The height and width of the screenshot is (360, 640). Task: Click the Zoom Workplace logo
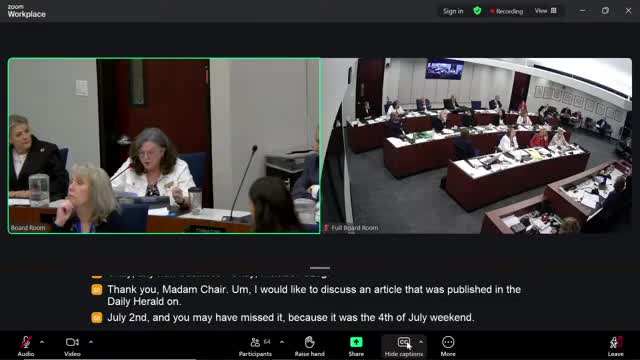click(27, 11)
